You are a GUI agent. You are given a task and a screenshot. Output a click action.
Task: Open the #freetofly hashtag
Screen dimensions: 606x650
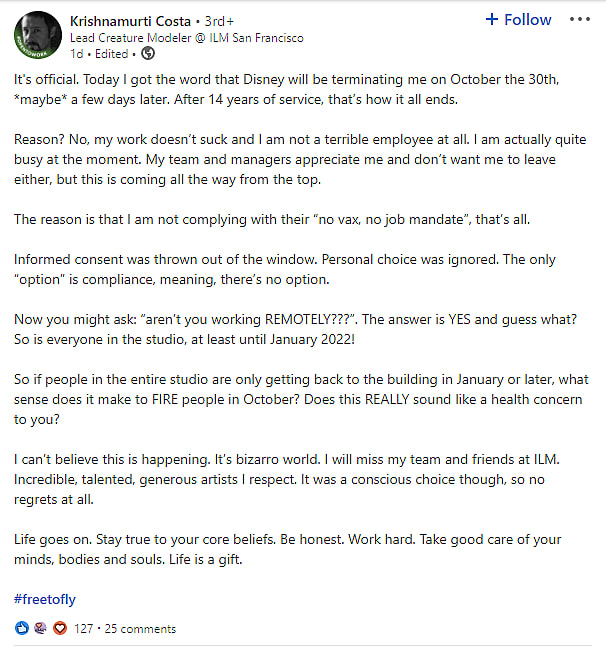click(45, 599)
